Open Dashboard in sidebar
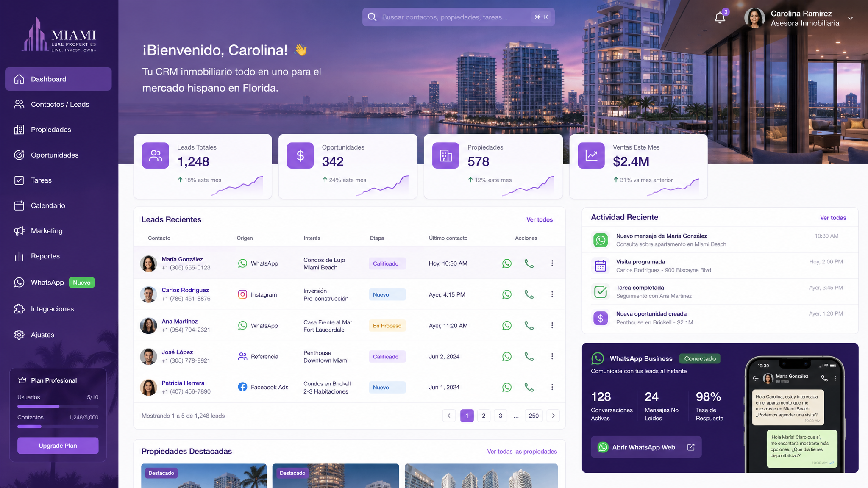This screenshot has width=868, height=488. point(58,79)
